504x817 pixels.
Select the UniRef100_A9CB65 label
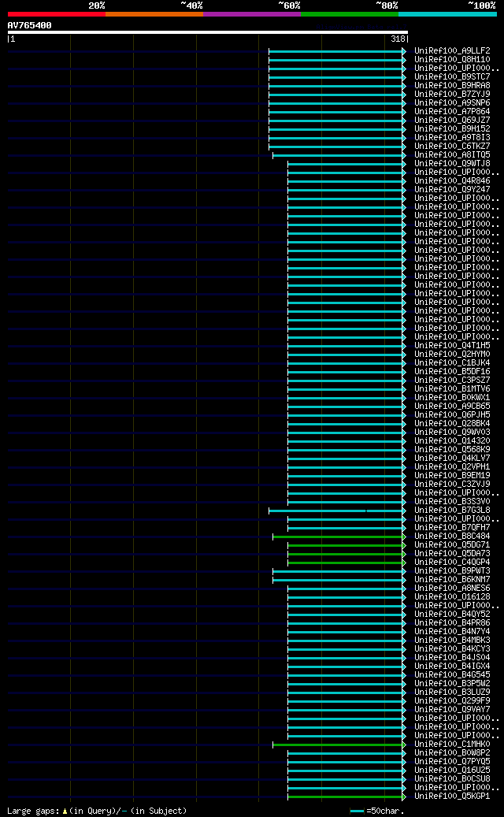pyautogui.click(x=452, y=406)
